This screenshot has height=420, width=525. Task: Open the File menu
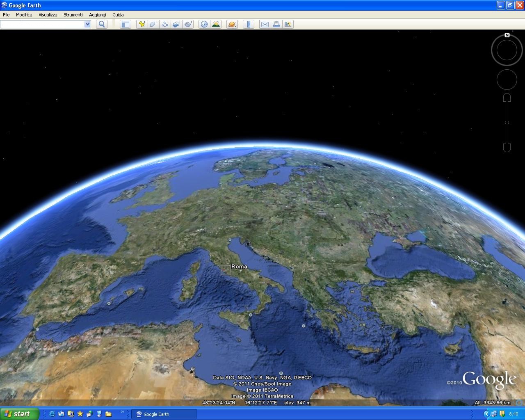pos(6,15)
